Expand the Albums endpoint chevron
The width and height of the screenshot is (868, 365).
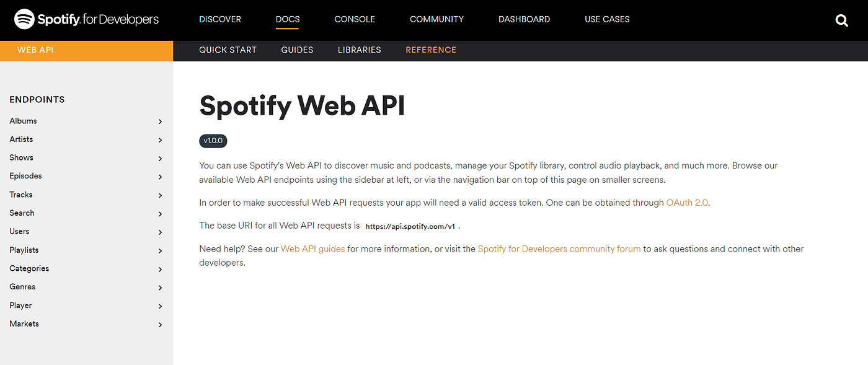click(160, 121)
